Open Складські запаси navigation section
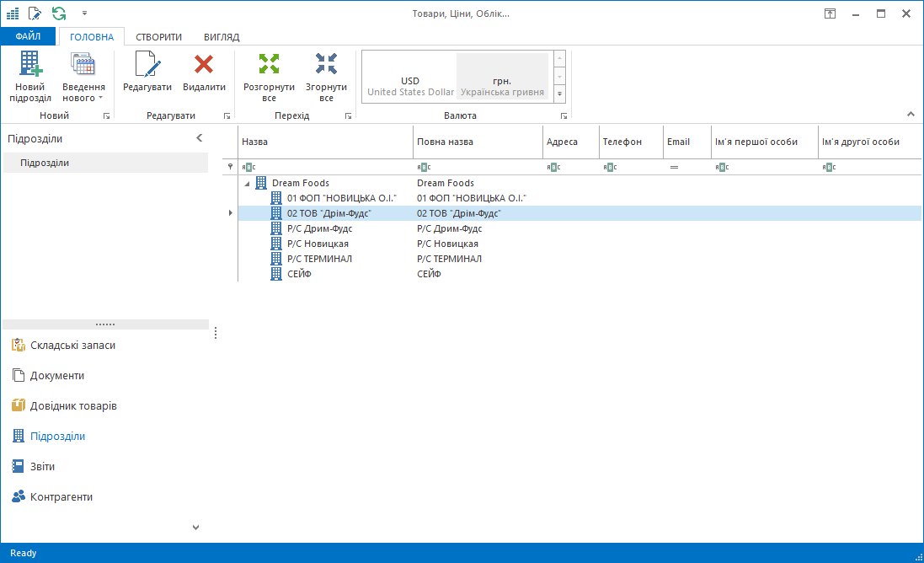This screenshot has width=924, height=563. [x=72, y=345]
